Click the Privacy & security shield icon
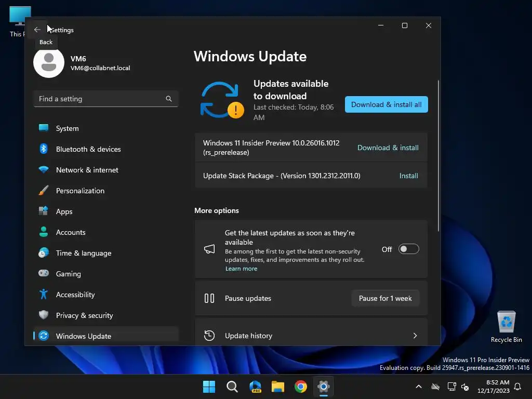Viewport: 532px width, 399px height. pyautogui.click(x=44, y=315)
